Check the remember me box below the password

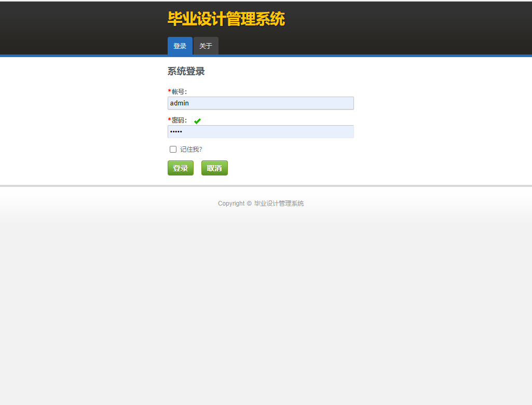[173, 149]
